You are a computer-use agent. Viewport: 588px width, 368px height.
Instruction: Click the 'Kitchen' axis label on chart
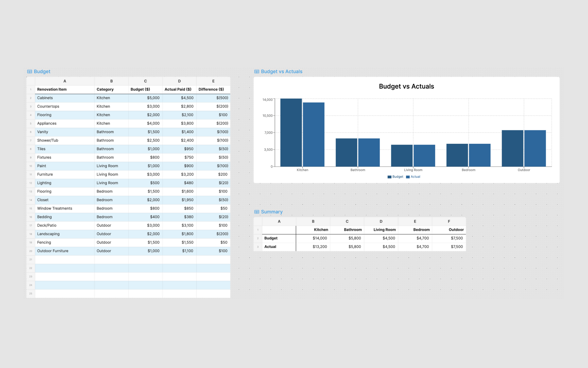click(x=302, y=170)
